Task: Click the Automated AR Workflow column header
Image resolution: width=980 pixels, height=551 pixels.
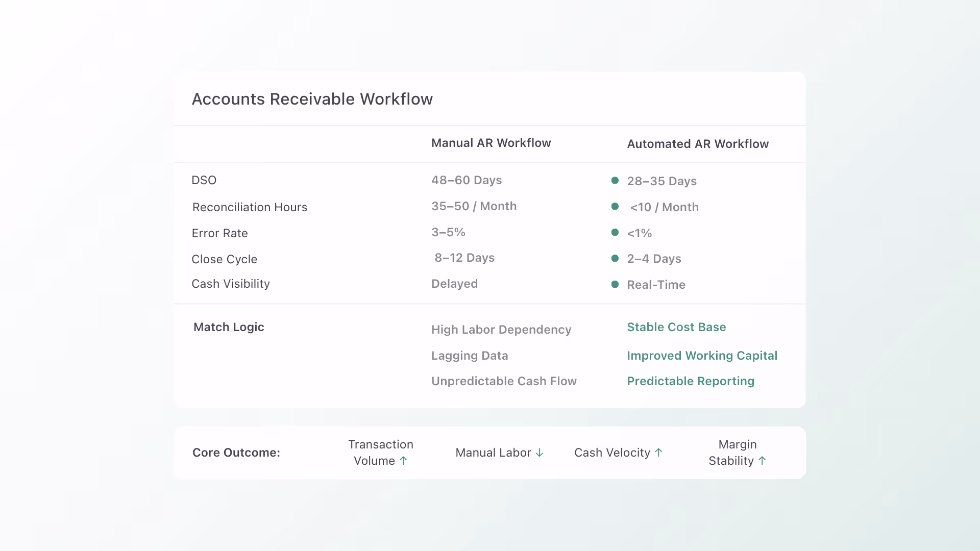Action: point(698,144)
